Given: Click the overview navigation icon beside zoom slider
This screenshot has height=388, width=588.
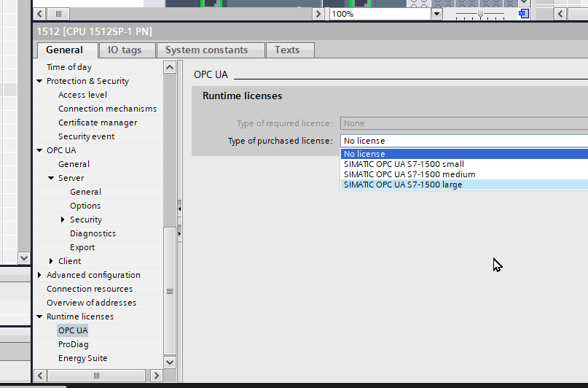Looking at the screenshot, I should [524, 14].
